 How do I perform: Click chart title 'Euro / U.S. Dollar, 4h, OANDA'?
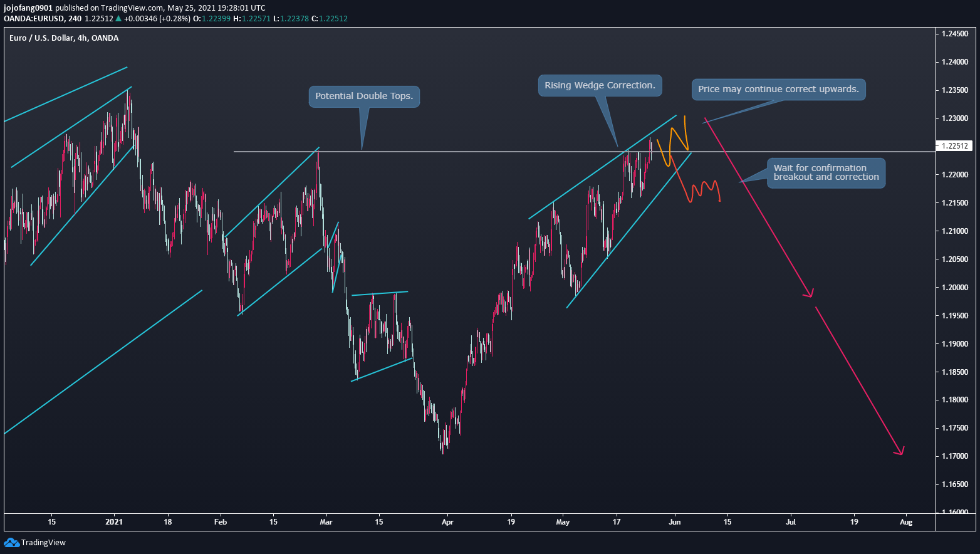coord(64,38)
